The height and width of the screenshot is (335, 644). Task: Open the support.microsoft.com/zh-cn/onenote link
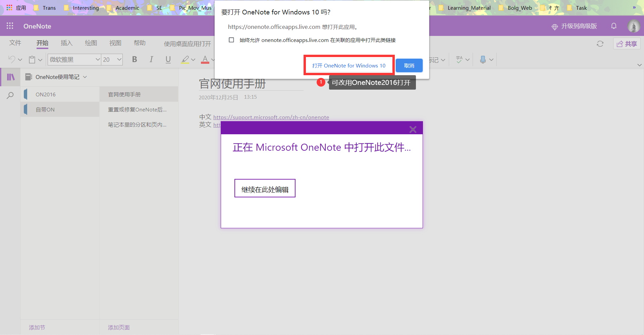click(x=271, y=117)
